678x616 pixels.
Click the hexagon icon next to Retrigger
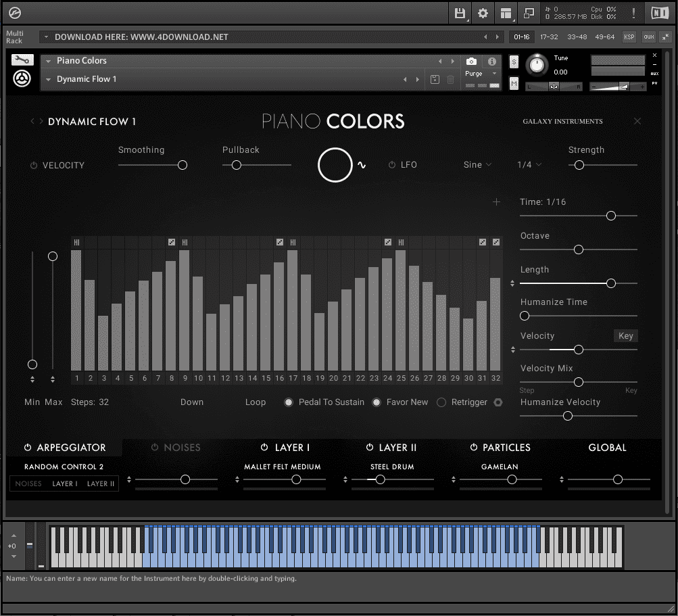[x=498, y=402]
